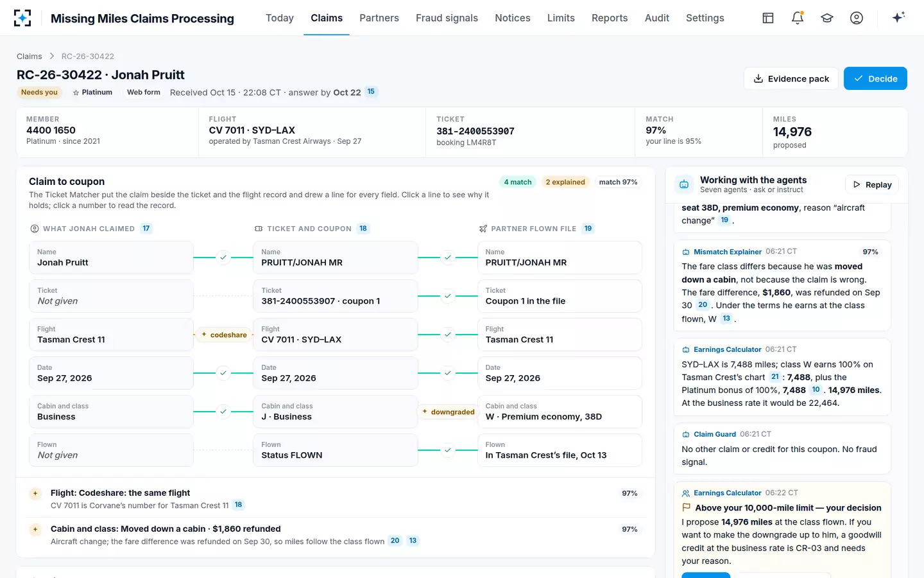Go to Fraud signals tab

coord(447,18)
